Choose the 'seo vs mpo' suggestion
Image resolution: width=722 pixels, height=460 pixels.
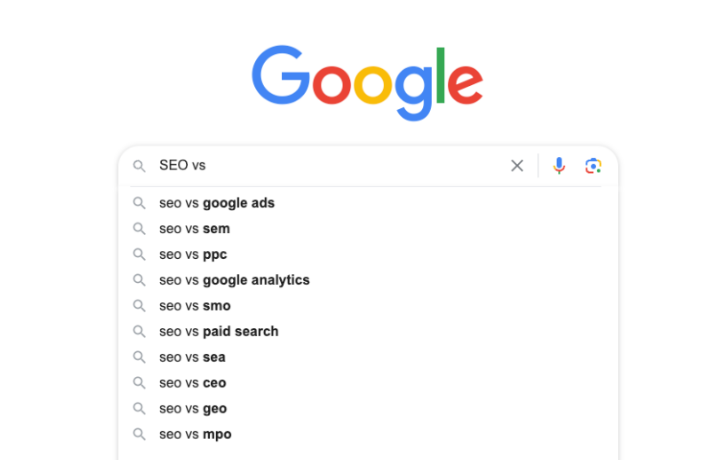[195, 434]
